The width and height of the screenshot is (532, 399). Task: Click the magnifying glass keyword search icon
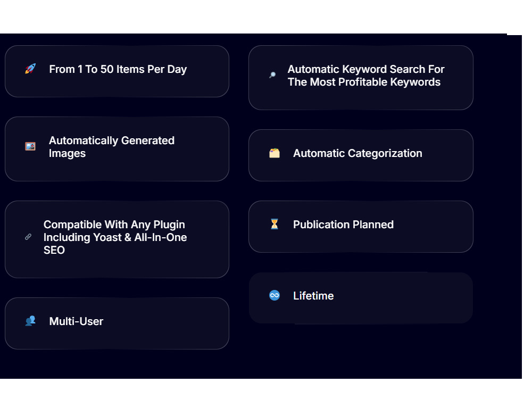272,75
